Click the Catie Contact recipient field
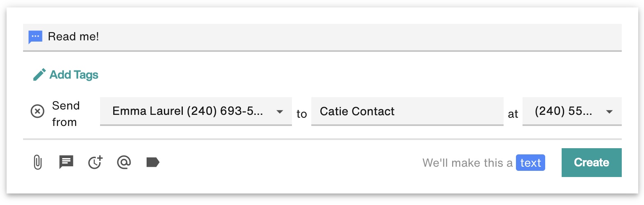 coord(407,111)
